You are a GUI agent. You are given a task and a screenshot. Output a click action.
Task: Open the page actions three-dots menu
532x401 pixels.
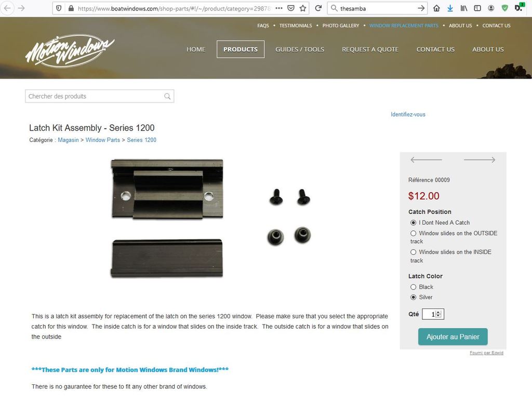(x=279, y=8)
